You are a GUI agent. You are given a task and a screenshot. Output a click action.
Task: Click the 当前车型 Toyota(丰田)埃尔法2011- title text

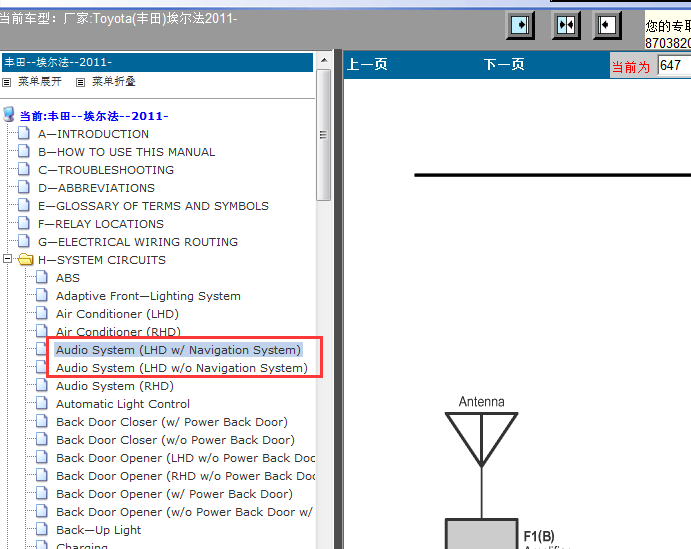pyautogui.click(x=119, y=19)
